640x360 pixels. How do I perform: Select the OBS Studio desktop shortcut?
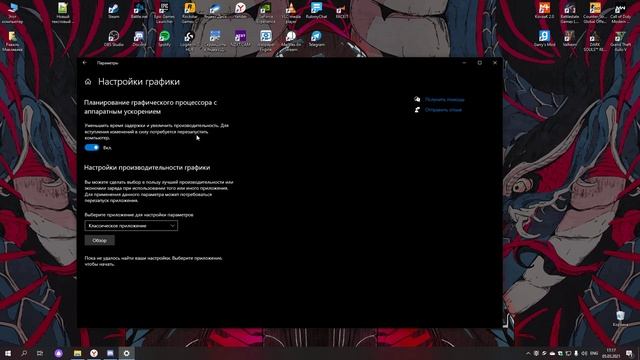click(114, 39)
